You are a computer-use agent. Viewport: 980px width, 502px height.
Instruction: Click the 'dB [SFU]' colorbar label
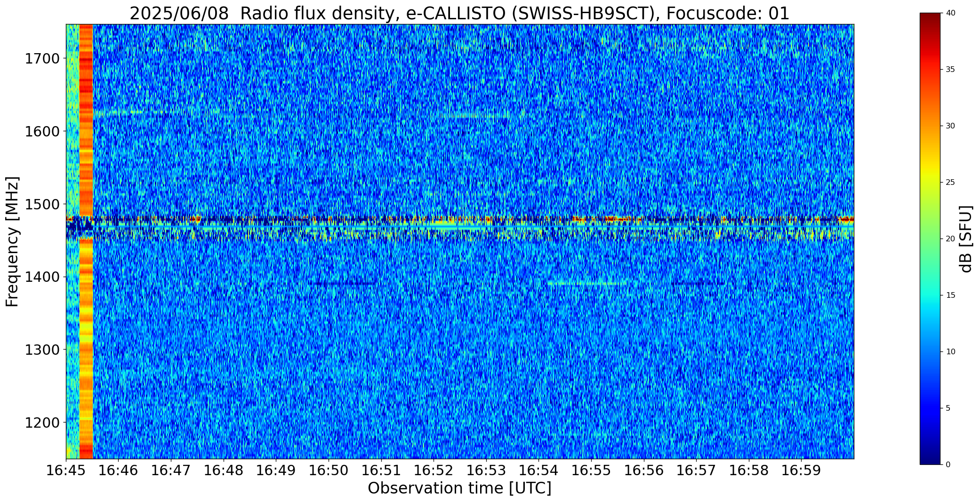point(966,239)
